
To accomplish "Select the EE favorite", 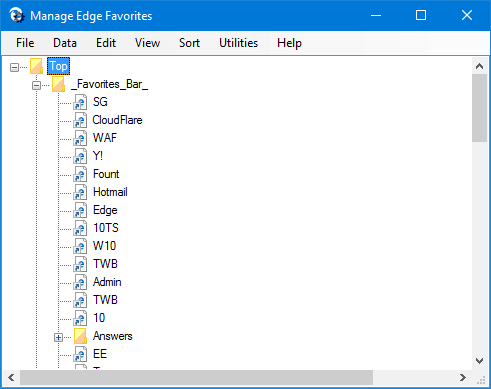I will point(100,354).
